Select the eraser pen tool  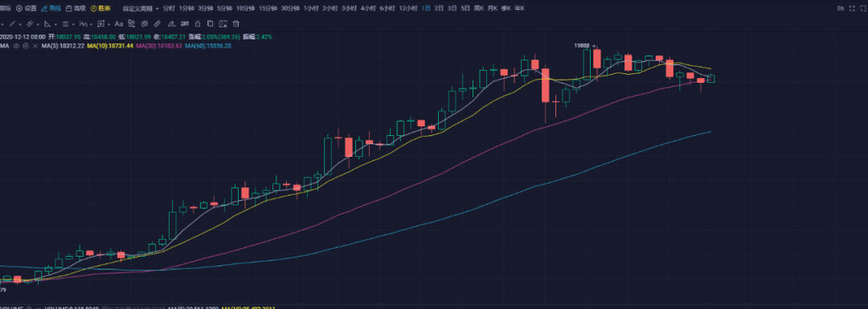(x=172, y=24)
